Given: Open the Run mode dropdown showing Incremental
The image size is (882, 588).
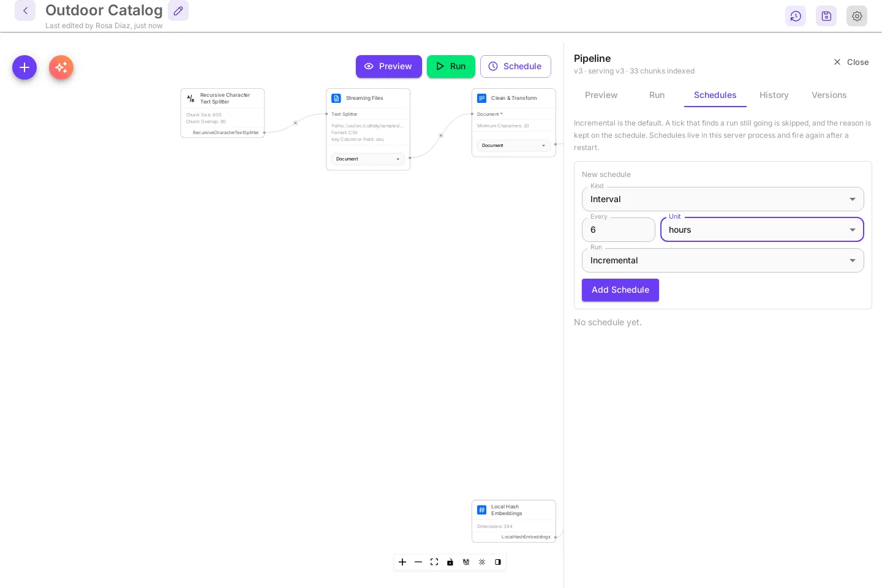Looking at the screenshot, I should point(723,260).
